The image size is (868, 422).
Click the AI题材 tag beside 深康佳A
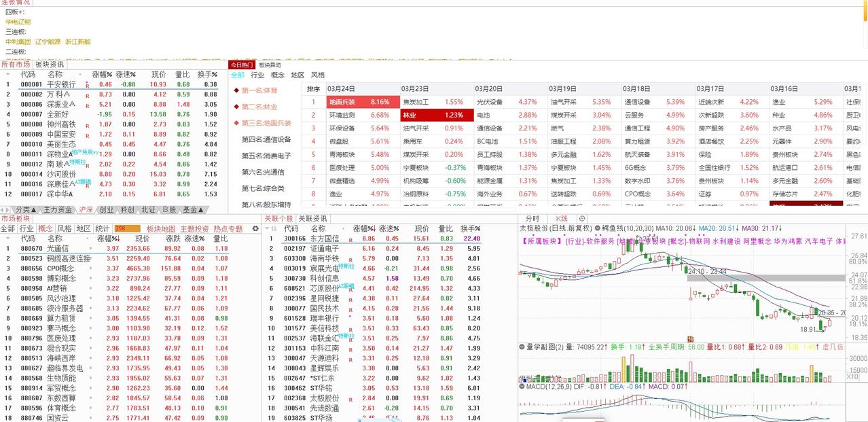point(83,182)
